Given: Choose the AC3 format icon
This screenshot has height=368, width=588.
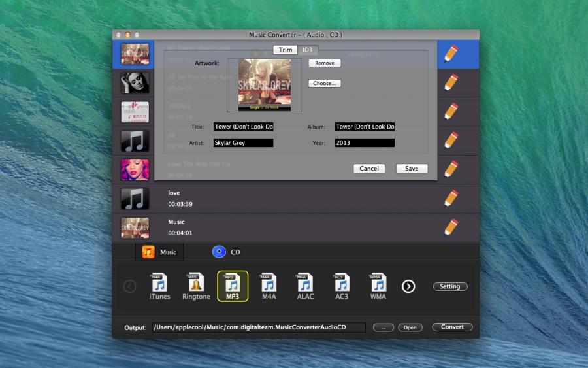Looking at the screenshot, I should pos(342,282).
